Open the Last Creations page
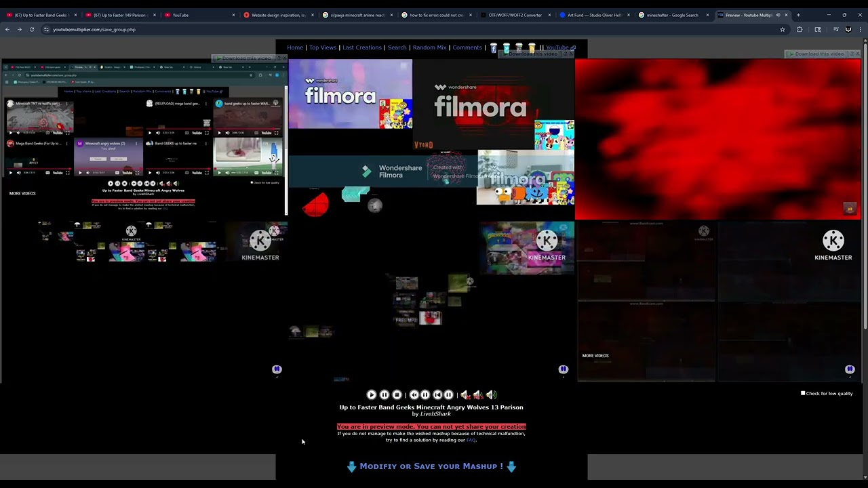868x488 pixels. coord(362,47)
